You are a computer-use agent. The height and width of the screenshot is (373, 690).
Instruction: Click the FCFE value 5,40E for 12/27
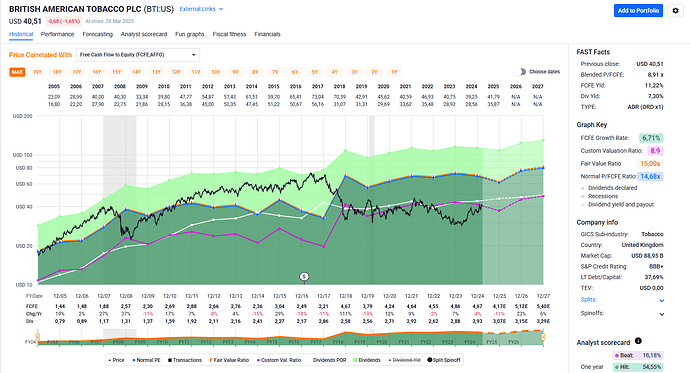pyautogui.click(x=544, y=306)
